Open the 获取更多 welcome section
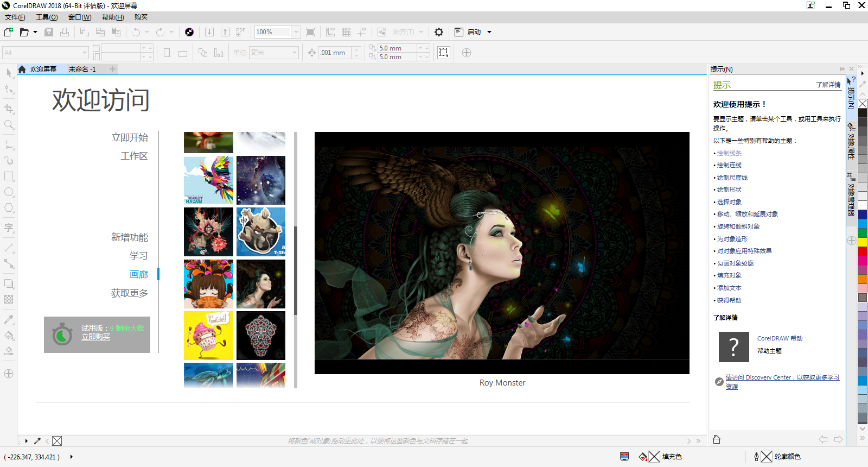This screenshot has width=868, height=467. [130, 293]
